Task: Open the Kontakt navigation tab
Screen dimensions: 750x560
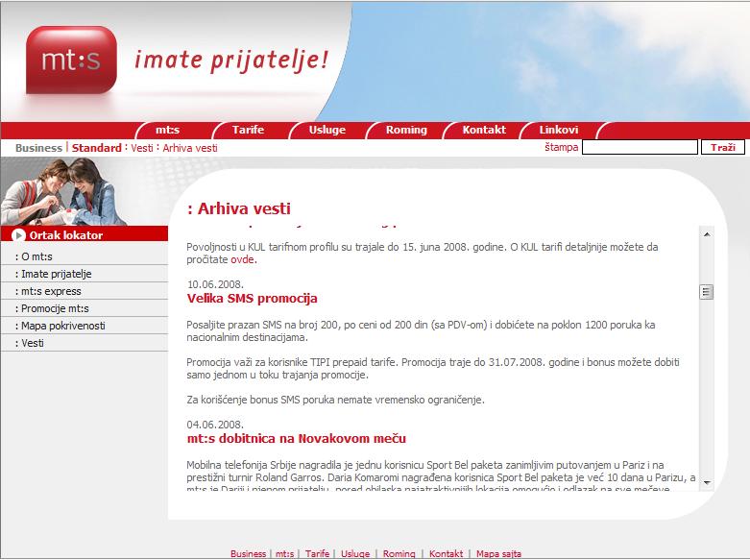Action: click(484, 130)
